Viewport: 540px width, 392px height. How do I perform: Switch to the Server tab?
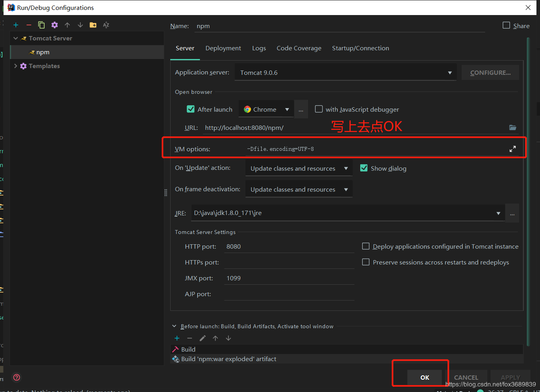coord(185,48)
